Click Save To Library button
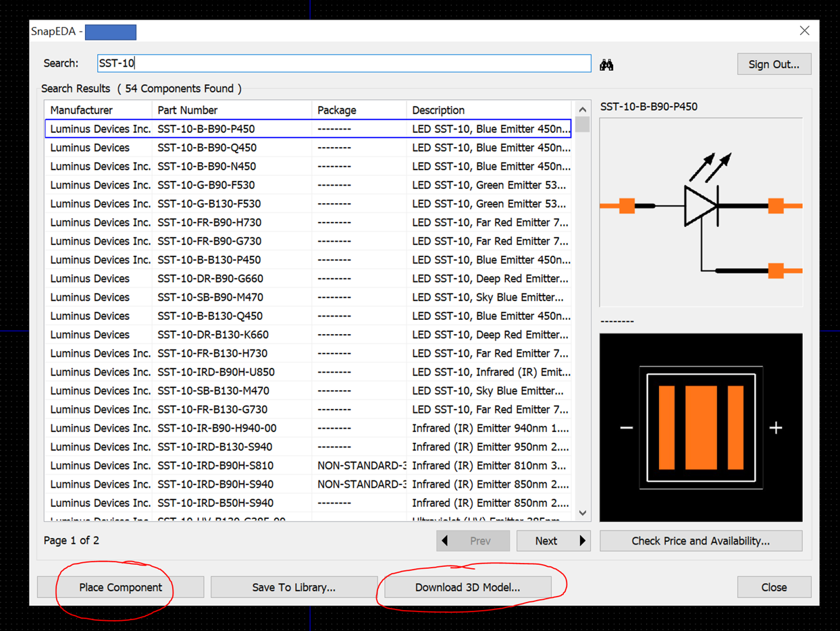 click(294, 587)
